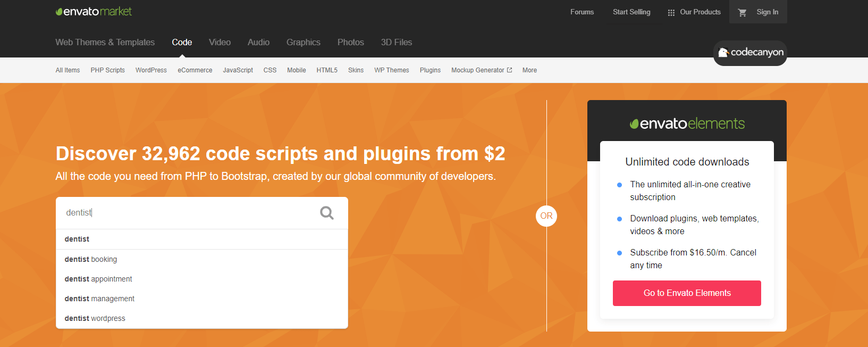Open All Items category

[68, 70]
